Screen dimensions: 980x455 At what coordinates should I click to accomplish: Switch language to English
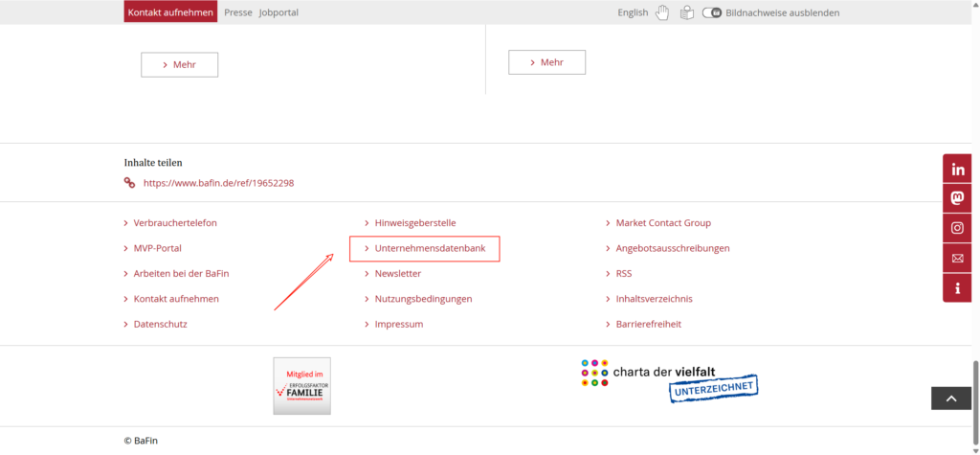[633, 12]
